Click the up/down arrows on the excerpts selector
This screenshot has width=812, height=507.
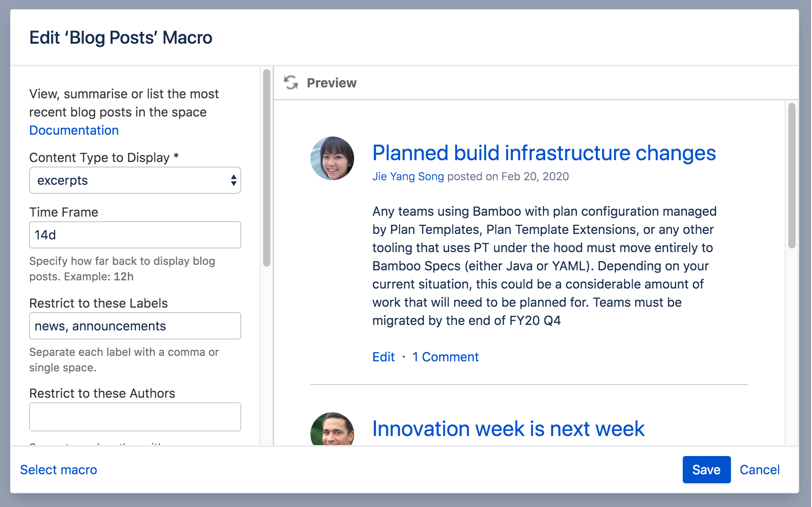(233, 180)
